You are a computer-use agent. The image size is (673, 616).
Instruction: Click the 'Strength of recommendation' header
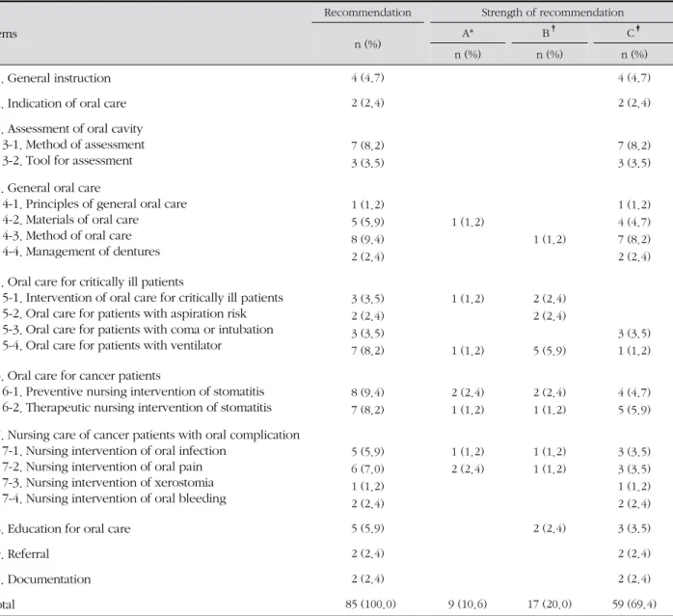pos(552,13)
